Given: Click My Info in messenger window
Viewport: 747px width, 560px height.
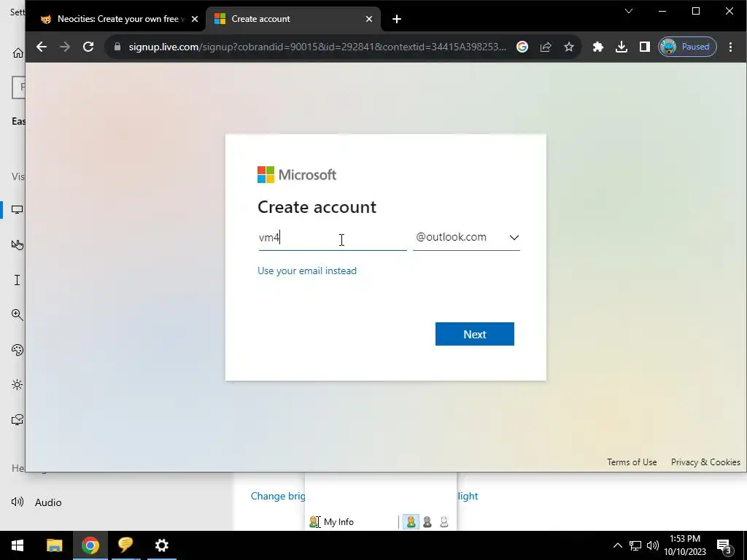Looking at the screenshot, I should click(338, 522).
